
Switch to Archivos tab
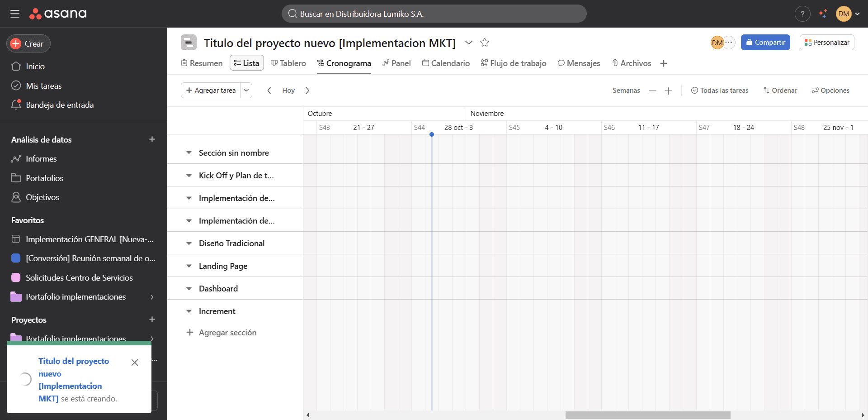point(632,63)
